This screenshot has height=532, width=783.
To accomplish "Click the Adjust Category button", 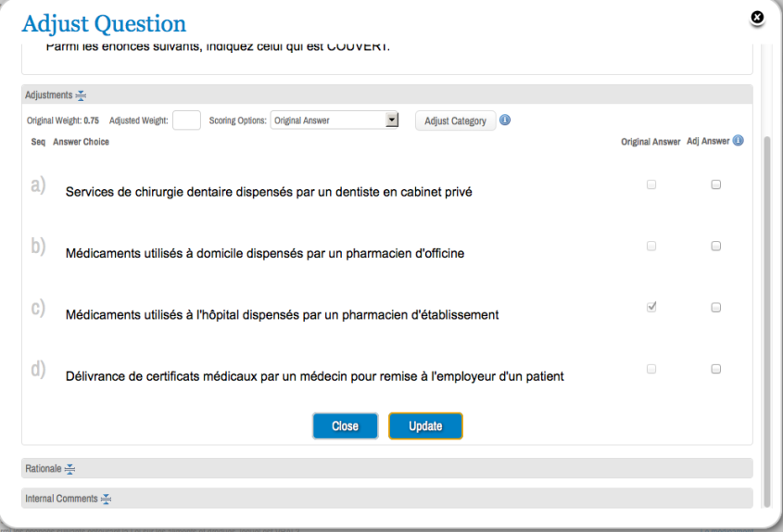I will (455, 120).
